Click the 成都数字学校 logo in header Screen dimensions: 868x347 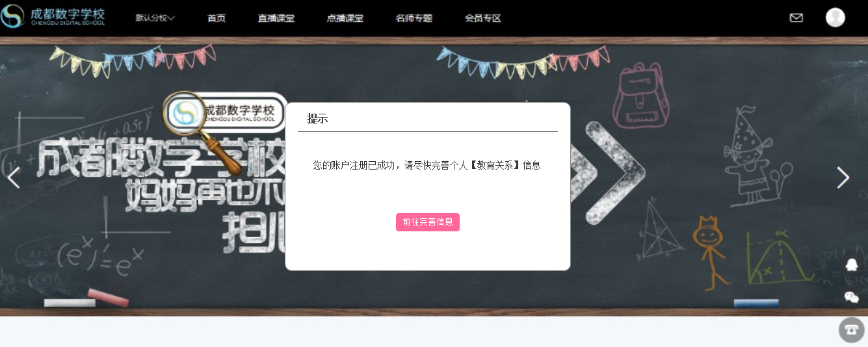[53, 17]
